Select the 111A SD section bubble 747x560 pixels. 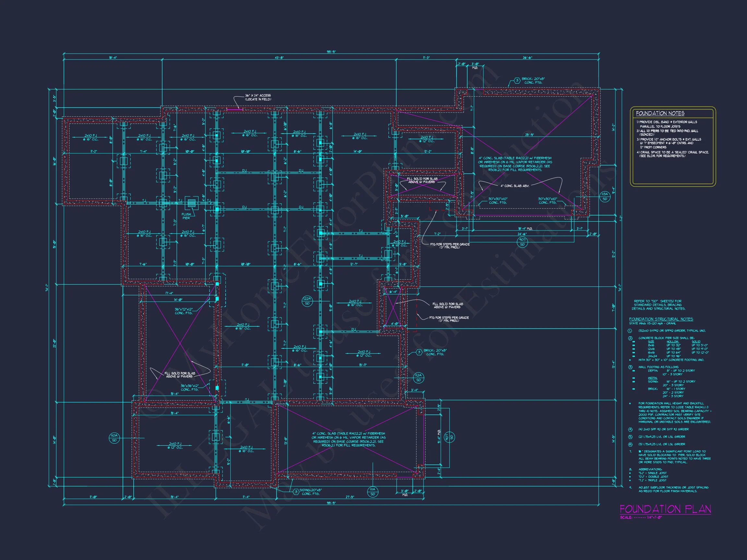(373, 492)
